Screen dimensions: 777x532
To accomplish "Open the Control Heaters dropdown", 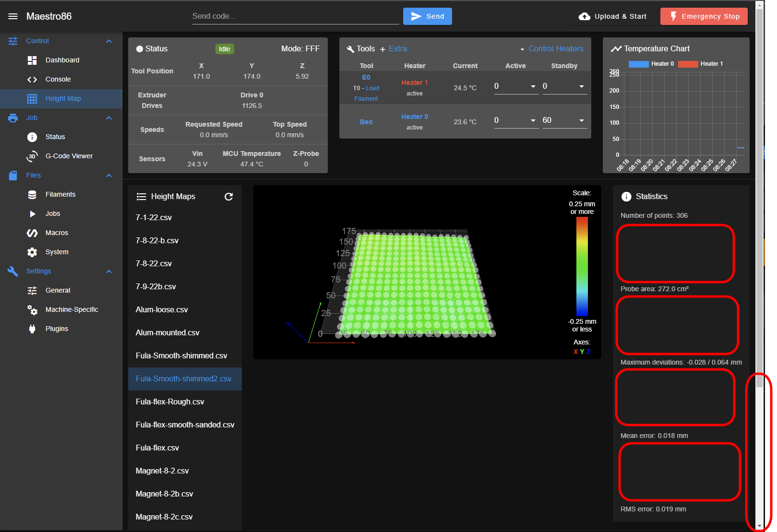I will tap(551, 49).
